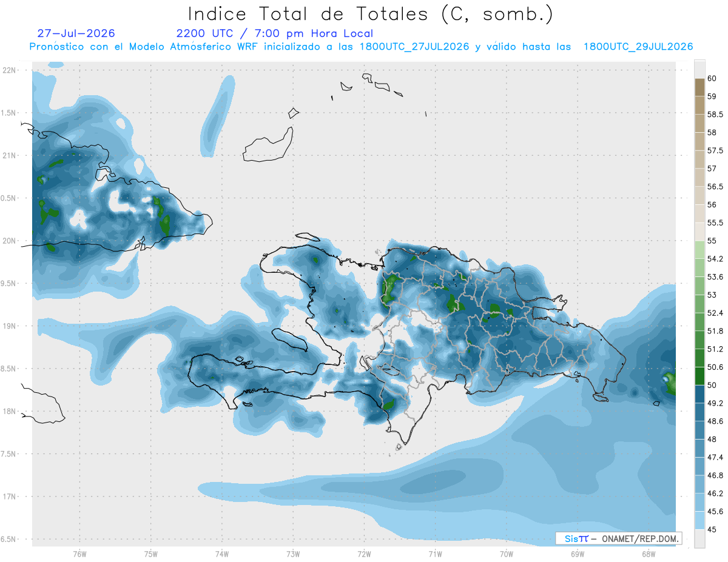Select the '21N' latitude label

coord(9,155)
